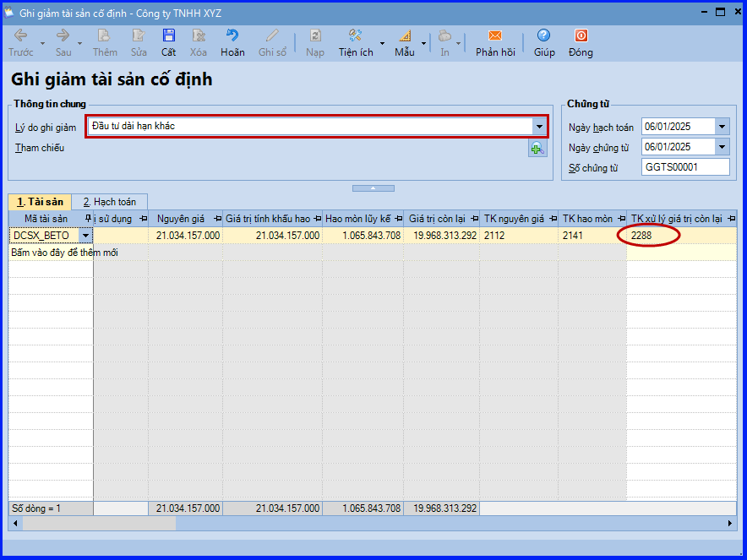Expand the Lý do ghi giảm dropdown

[539, 127]
